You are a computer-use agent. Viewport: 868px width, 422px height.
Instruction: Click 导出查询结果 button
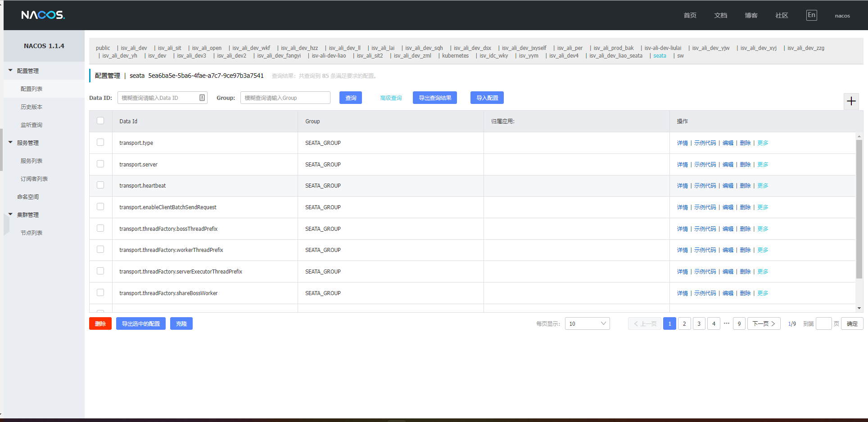click(435, 98)
